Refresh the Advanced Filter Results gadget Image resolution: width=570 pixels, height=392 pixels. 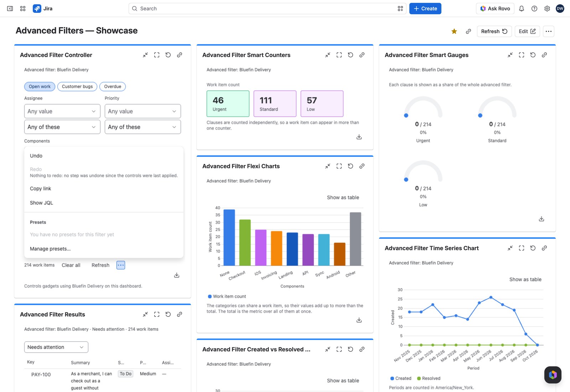coord(168,314)
